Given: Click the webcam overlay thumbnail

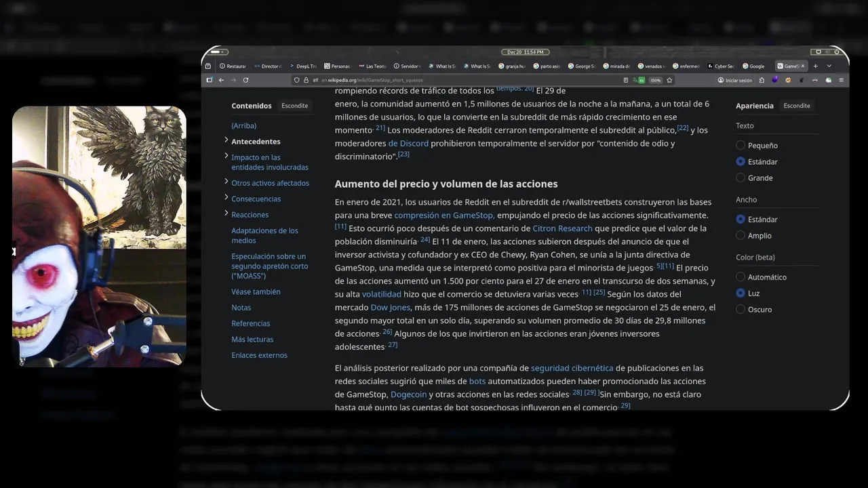Looking at the screenshot, I should click(x=99, y=236).
